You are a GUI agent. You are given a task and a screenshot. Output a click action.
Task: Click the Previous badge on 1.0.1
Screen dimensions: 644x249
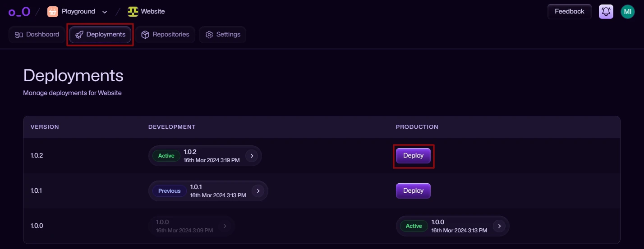coord(169,191)
